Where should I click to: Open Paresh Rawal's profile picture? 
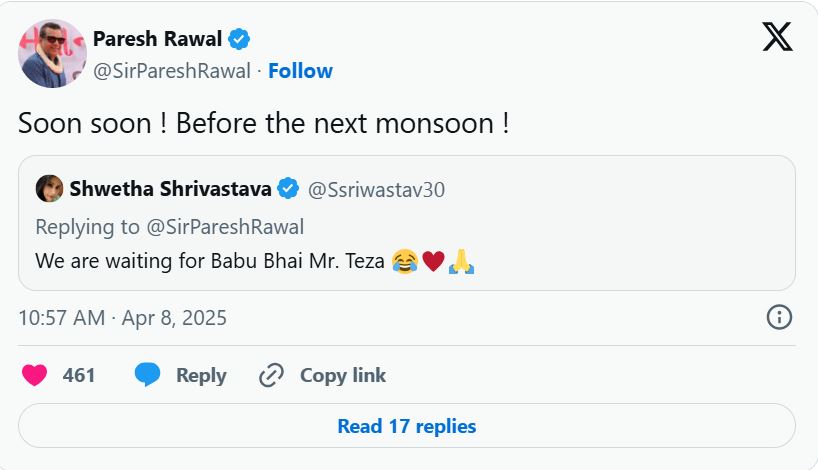pyautogui.click(x=52, y=54)
